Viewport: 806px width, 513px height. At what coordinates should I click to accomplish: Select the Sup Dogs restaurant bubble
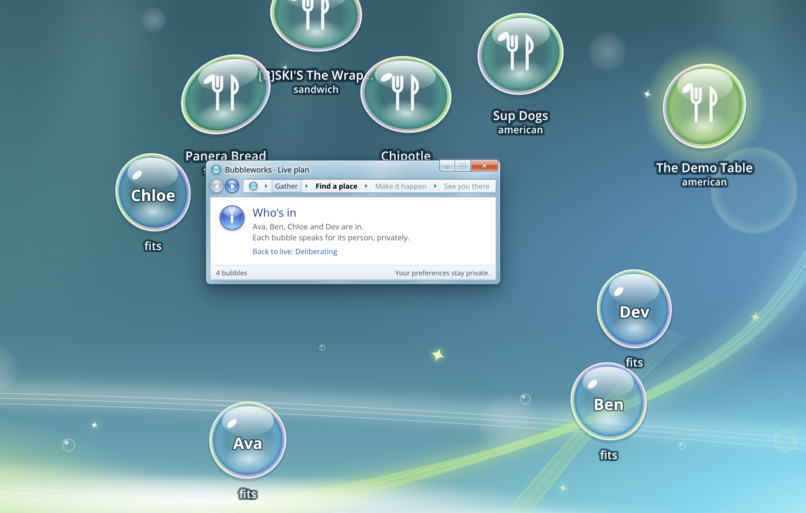[520, 54]
